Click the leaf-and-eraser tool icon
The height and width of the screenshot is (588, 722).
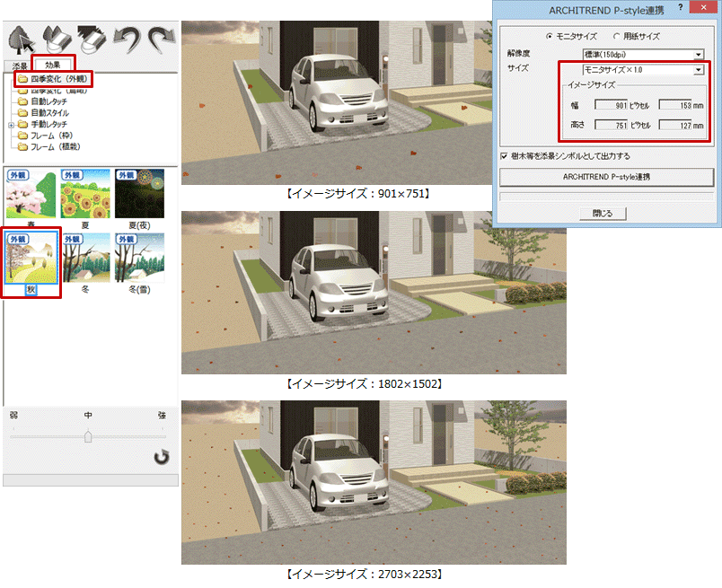[x=56, y=39]
